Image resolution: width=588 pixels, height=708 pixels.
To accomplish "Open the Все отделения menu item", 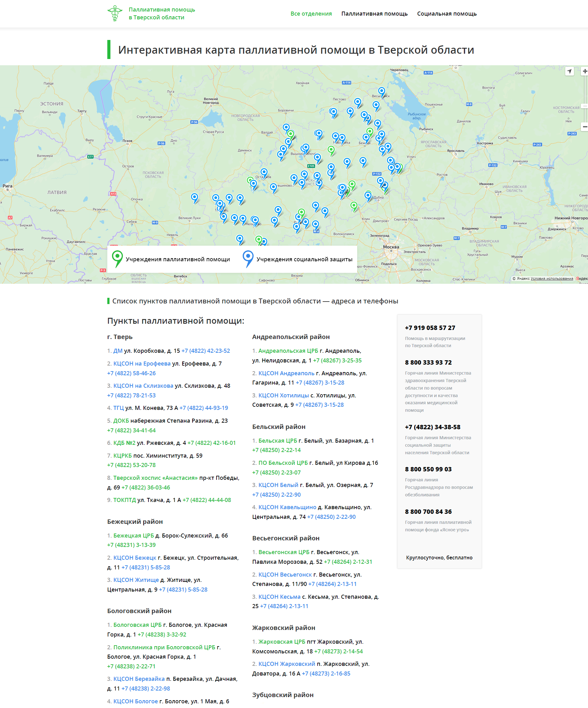I will point(311,14).
